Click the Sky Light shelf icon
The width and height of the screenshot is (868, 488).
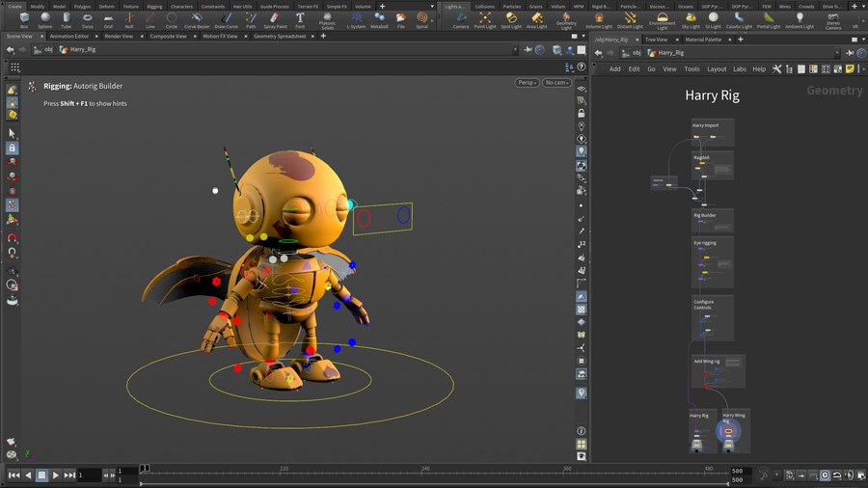(690, 19)
